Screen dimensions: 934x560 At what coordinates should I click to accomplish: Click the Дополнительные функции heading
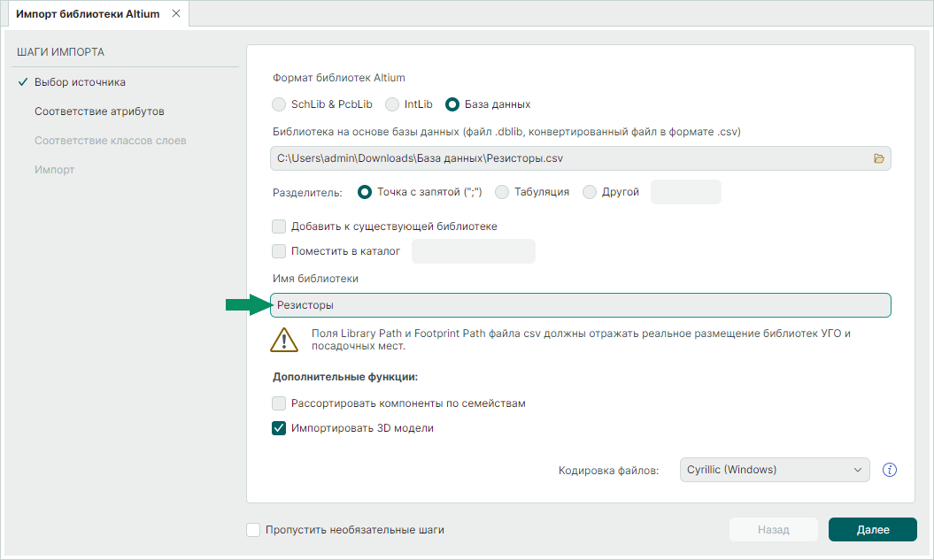pyautogui.click(x=345, y=377)
